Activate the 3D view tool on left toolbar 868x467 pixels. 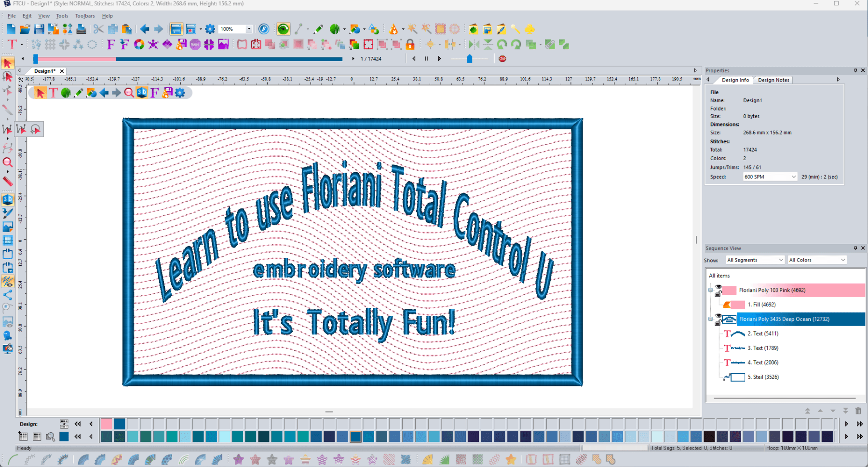click(x=8, y=199)
